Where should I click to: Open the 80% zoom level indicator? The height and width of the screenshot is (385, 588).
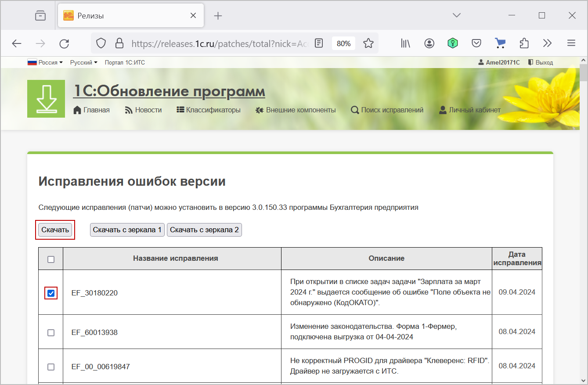pyautogui.click(x=343, y=43)
